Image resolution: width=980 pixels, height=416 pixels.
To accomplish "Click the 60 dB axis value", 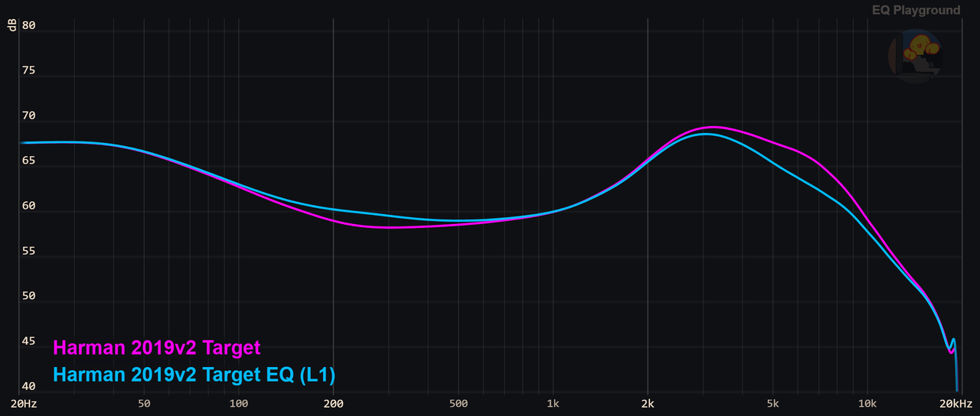I will (29, 206).
